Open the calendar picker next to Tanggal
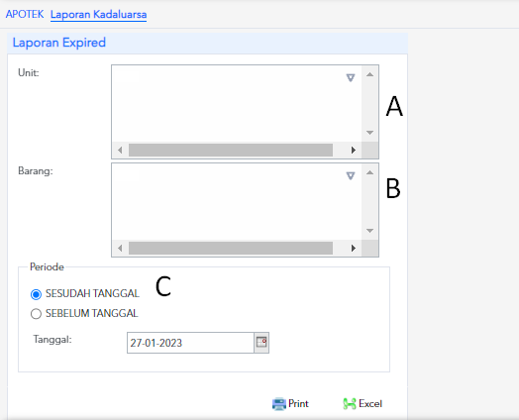Image resolution: width=519 pixels, height=420 pixels. click(261, 343)
